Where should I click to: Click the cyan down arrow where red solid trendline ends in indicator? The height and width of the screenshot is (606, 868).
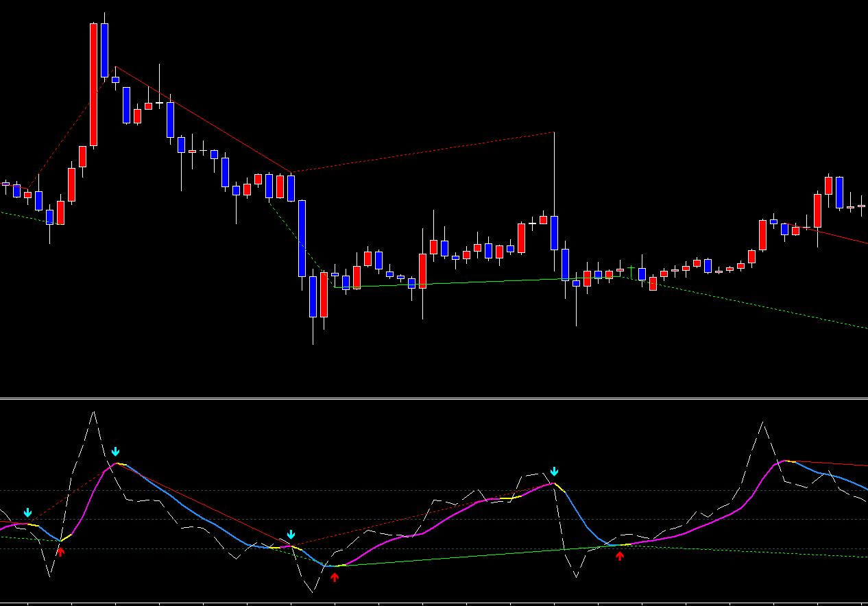291,534
